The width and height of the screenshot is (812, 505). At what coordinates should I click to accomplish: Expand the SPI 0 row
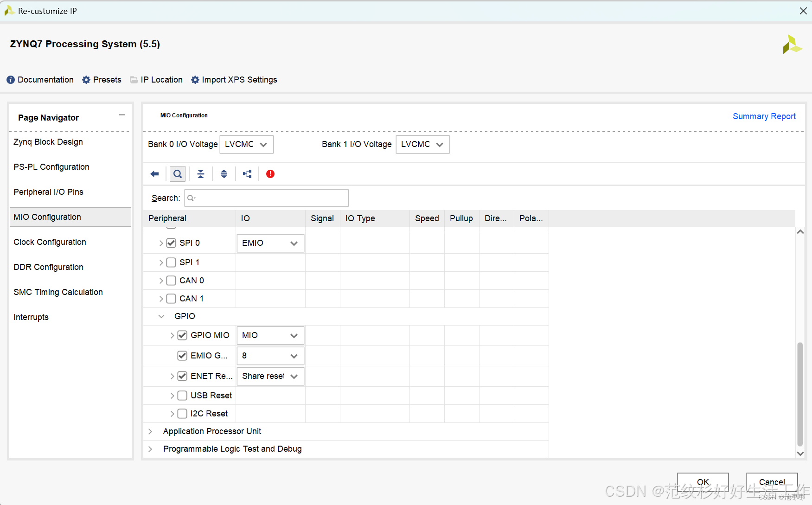click(x=161, y=243)
